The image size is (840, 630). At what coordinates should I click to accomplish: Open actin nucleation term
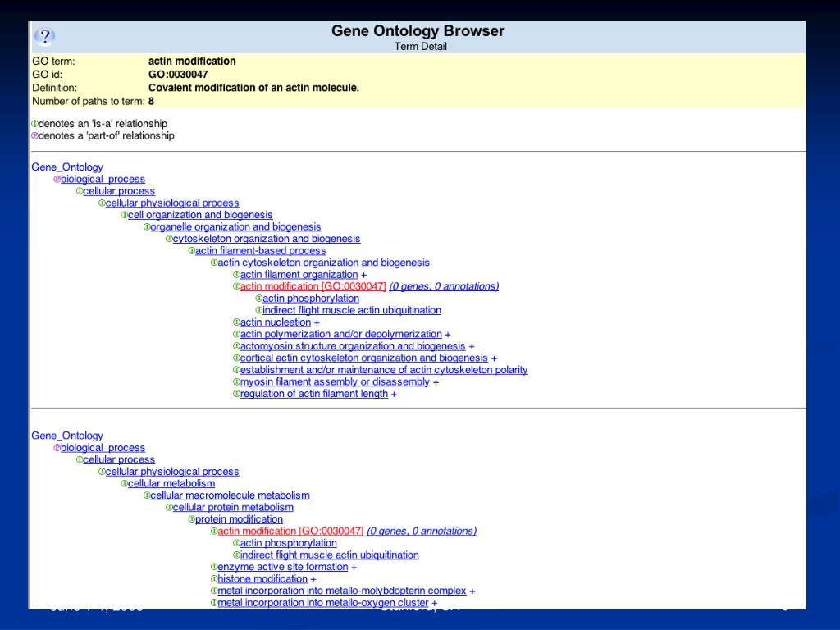coord(276,322)
